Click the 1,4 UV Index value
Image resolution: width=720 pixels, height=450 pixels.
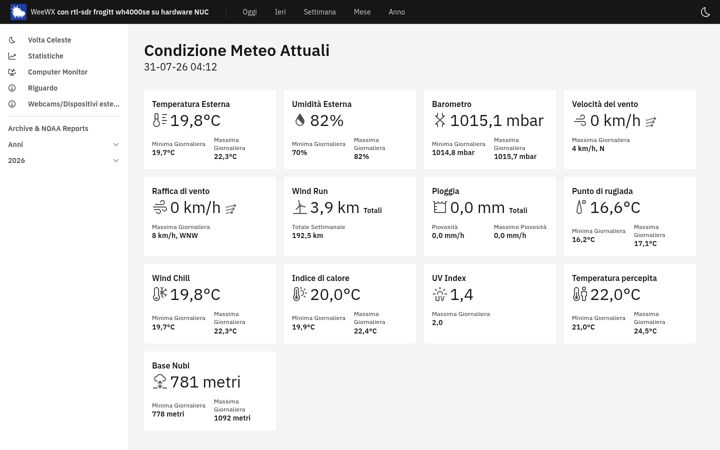(461, 295)
